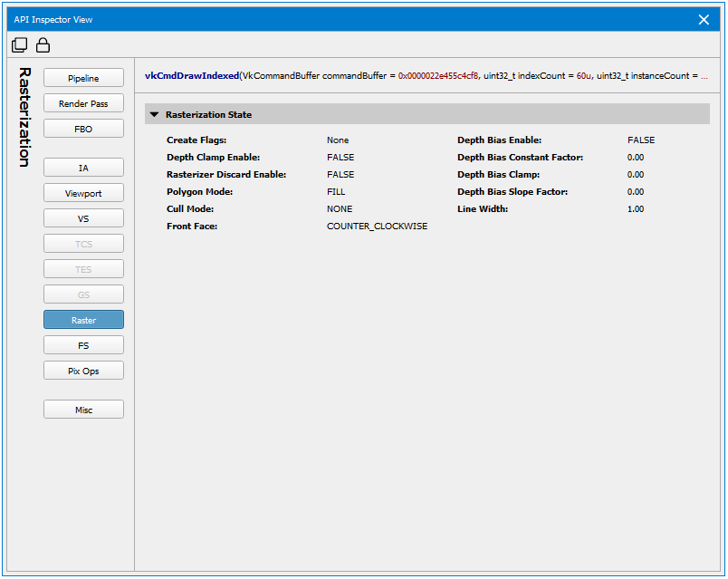
Task: Click the Polygon Mode FILL value
Action: pos(336,192)
